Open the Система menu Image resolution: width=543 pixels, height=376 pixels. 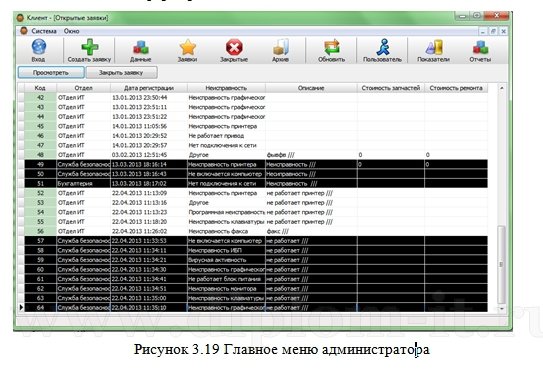(x=44, y=31)
